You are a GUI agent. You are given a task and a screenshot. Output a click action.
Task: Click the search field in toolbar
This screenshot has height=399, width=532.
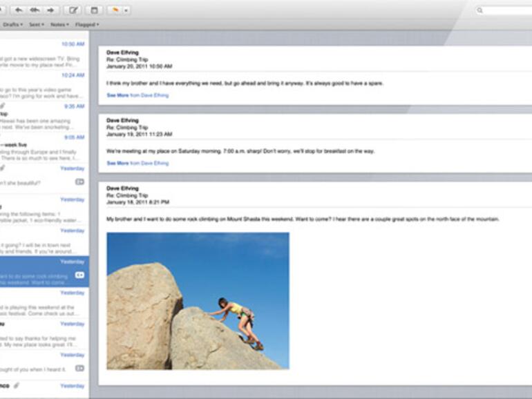pos(504,10)
